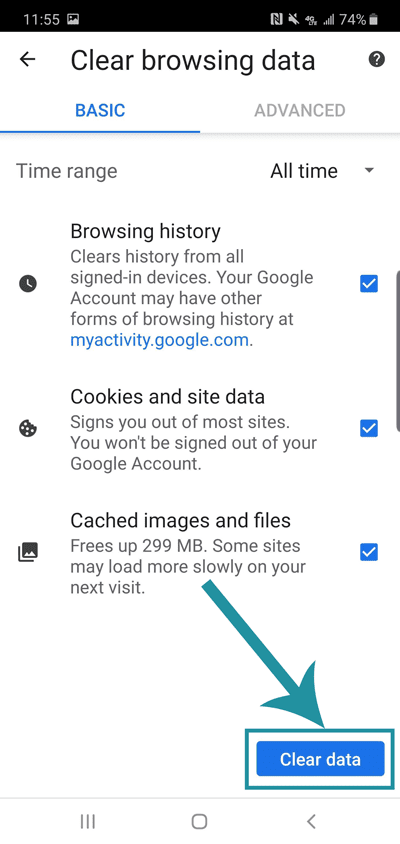Open the myactivity.google.com link

(159, 340)
